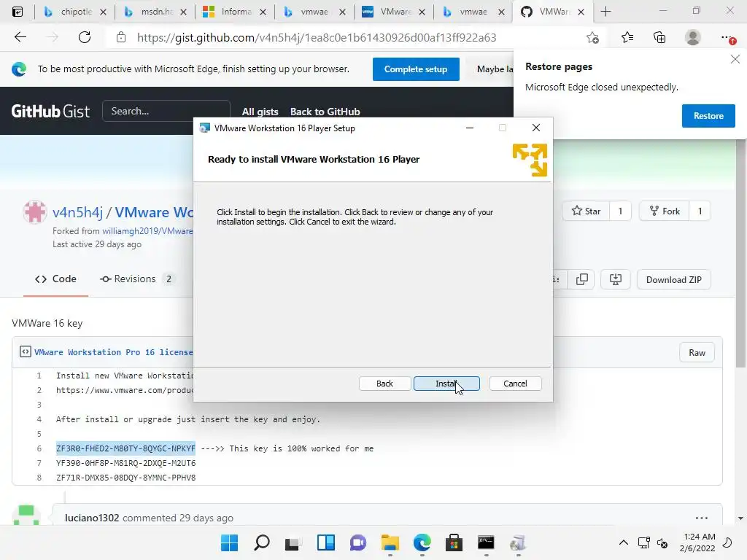Open the Edge Favorites list
The height and width of the screenshot is (560, 747).
click(x=627, y=37)
